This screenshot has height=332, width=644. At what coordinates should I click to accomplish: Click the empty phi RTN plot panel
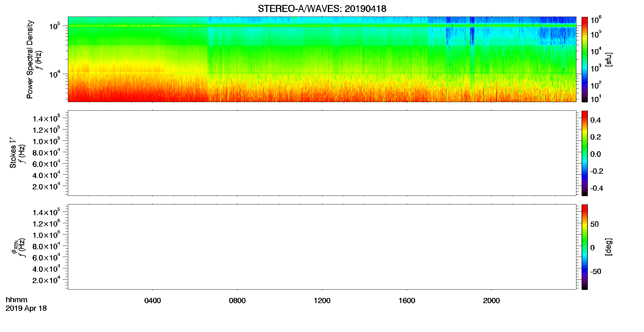coord(322,247)
